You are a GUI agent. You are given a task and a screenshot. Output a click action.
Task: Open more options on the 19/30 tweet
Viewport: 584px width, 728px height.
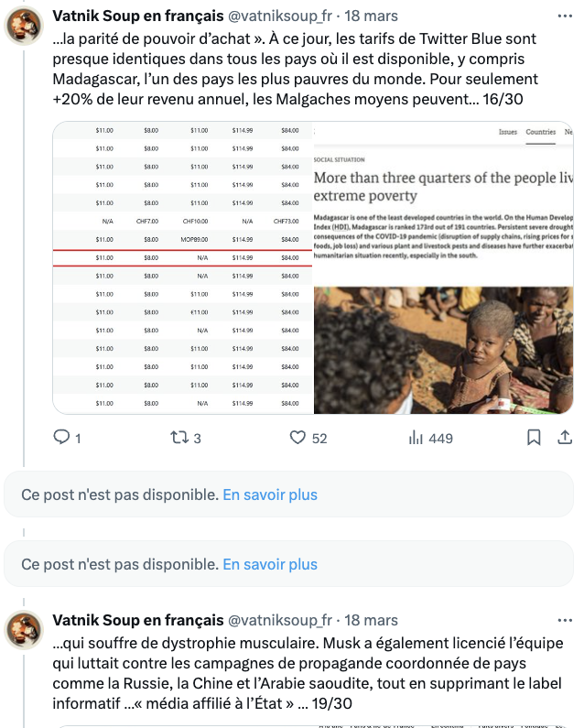pyautogui.click(x=561, y=620)
